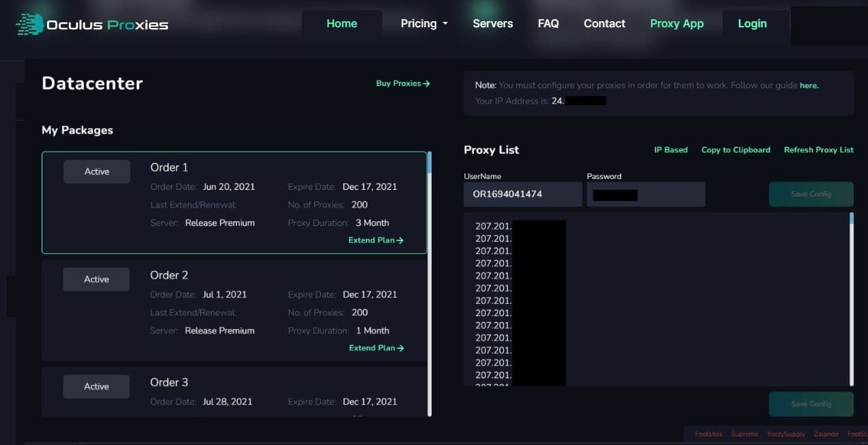This screenshot has height=445, width=868.
Task: Extend plan for Order 1
Action: 376,240
